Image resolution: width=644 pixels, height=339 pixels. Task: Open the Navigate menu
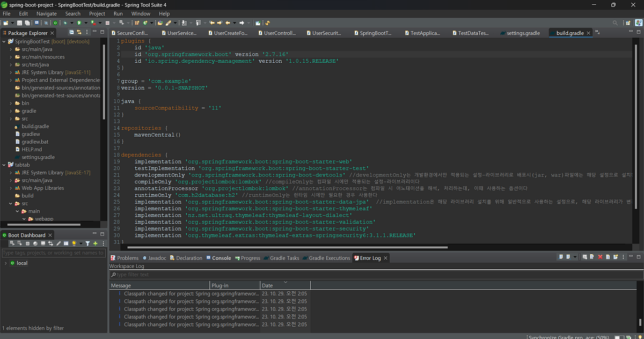point(46,13)
